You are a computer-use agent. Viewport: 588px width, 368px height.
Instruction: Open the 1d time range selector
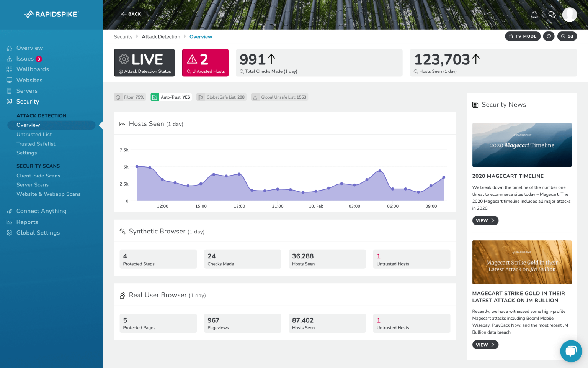567,36
